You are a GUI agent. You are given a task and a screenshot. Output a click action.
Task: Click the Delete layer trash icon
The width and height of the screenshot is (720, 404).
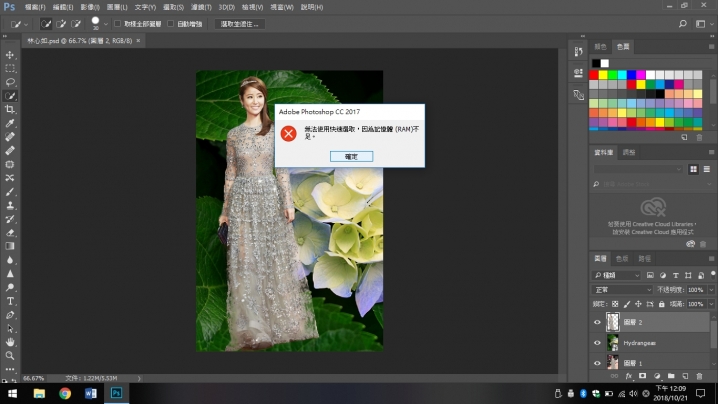tap(700, 376)
